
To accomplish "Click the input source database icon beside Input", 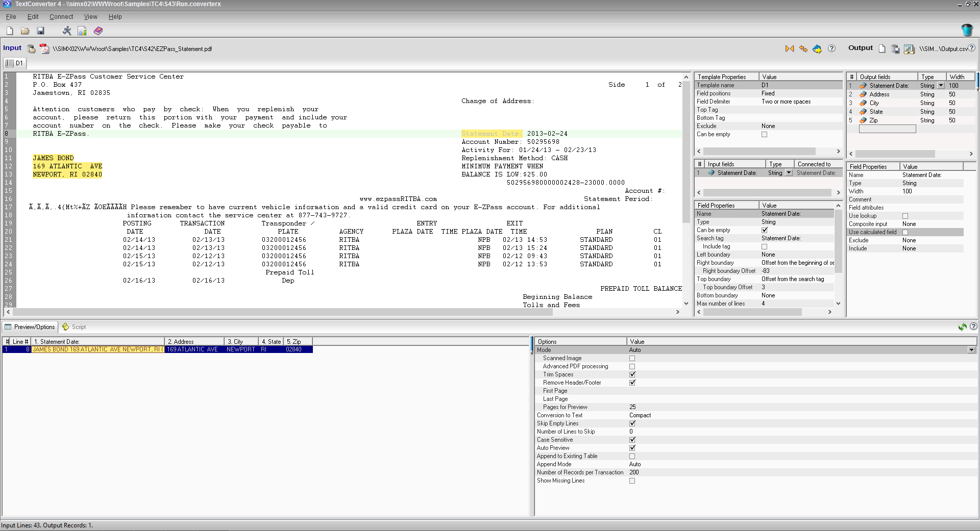I will 31,49.
